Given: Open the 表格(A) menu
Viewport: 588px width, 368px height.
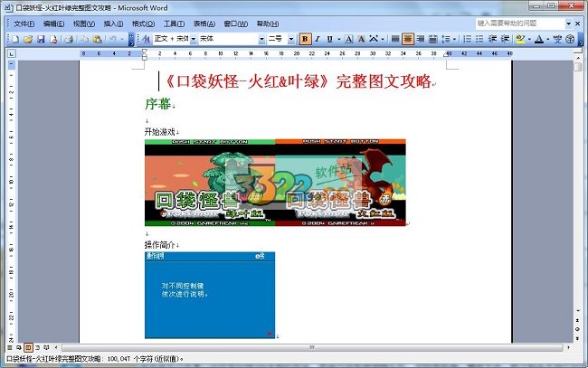Looking at the screenshot, I should tap(204, 24).
